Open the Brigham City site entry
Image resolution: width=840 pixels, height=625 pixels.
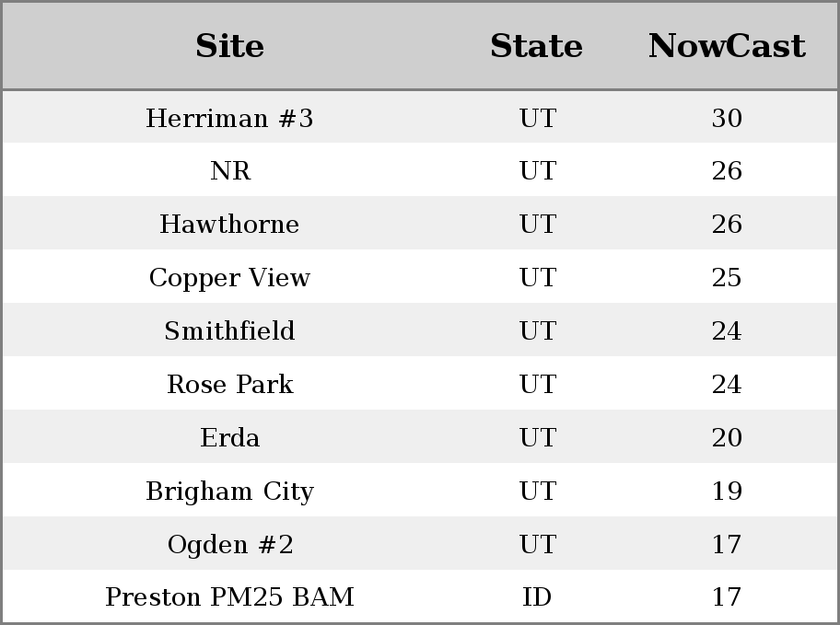[x=229, y=492]
